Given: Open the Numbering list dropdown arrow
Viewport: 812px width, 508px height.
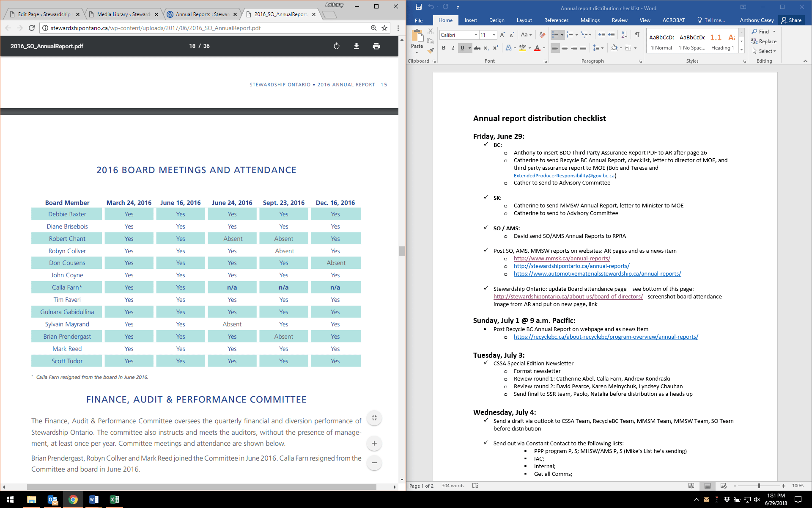Looking at the screenshot, I should point(576,35).
